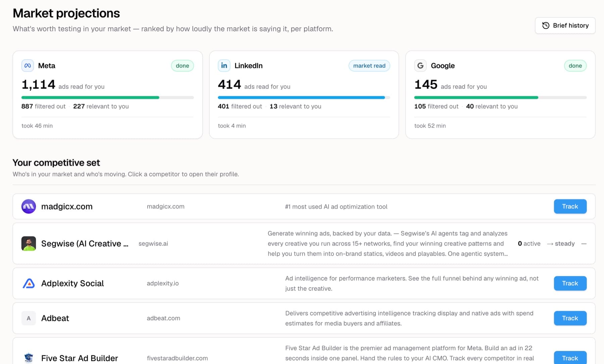Click the Adbeat letter A icon
The width and height of the screenshot is (604, 364).
click(29, 318)
